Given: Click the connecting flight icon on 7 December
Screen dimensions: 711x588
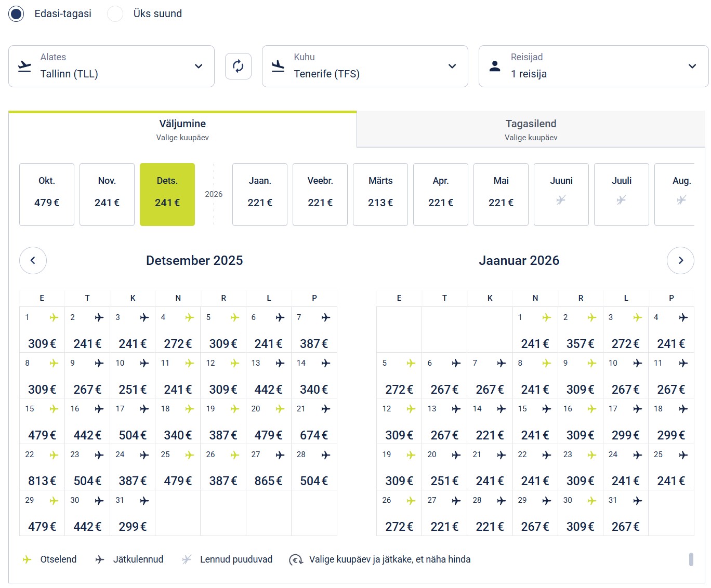Looking at the screenshot, I should pos(325,317).
